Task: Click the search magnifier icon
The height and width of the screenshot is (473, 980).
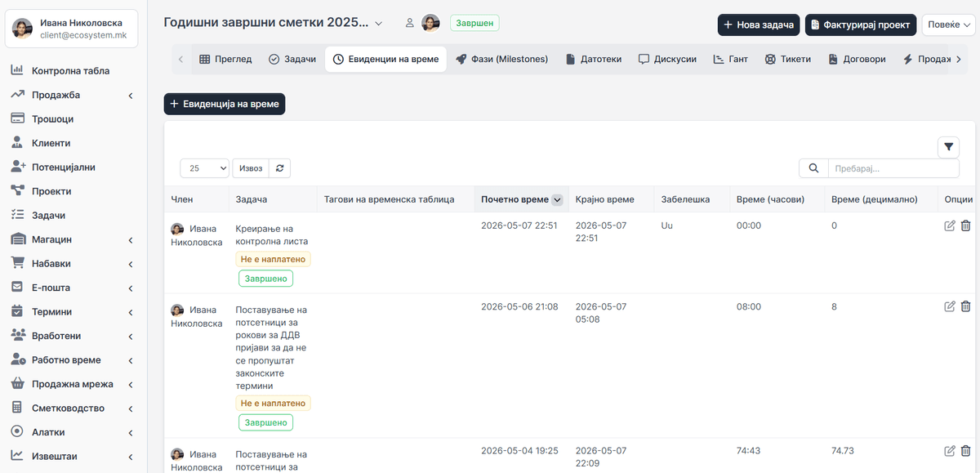Action: [813, 168]
